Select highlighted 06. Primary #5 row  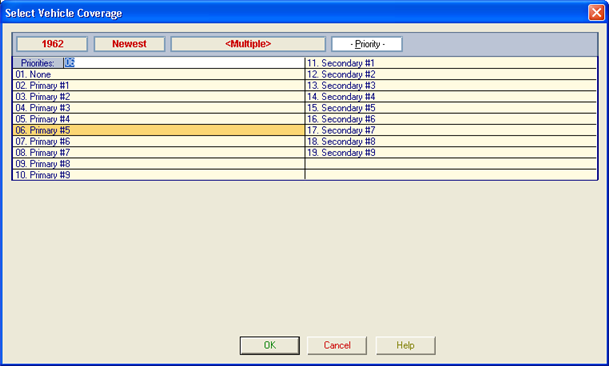[158, 130]
